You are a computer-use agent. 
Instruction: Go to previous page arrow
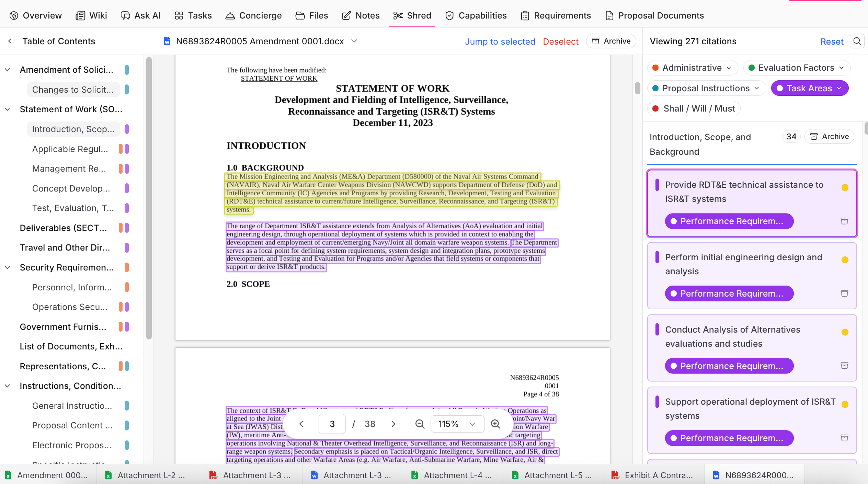tap(301, 424)
